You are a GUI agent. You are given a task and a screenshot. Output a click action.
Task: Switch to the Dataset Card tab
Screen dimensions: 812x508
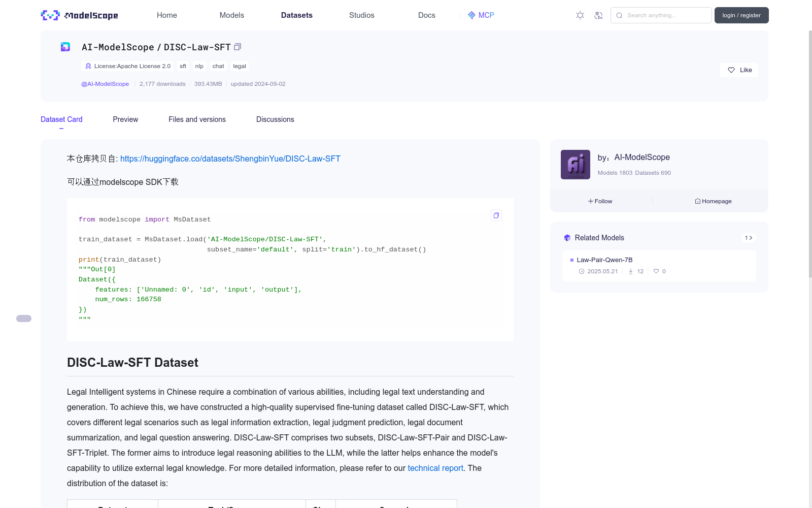[x=61, y=119]
